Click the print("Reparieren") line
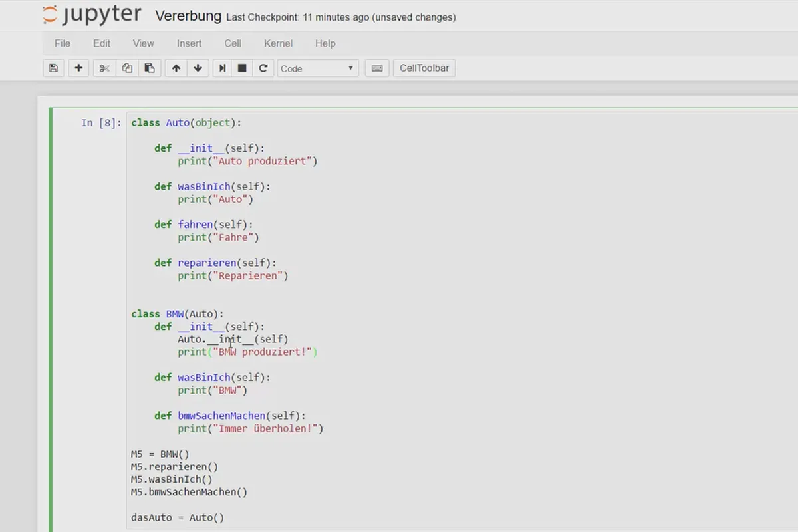Screen dimensions: 798x532 pyautogui.click(x=233, y=275)
